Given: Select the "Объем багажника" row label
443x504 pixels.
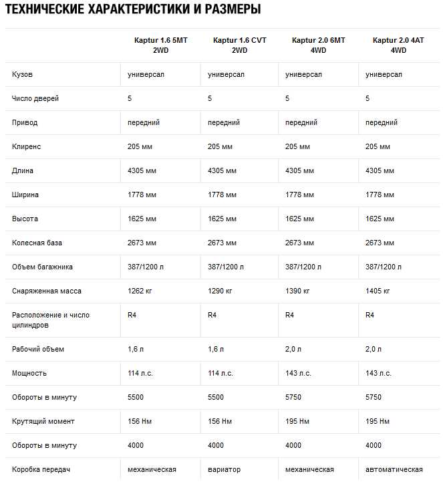Looking at the screenshot, I should click(x=42, y=267).
